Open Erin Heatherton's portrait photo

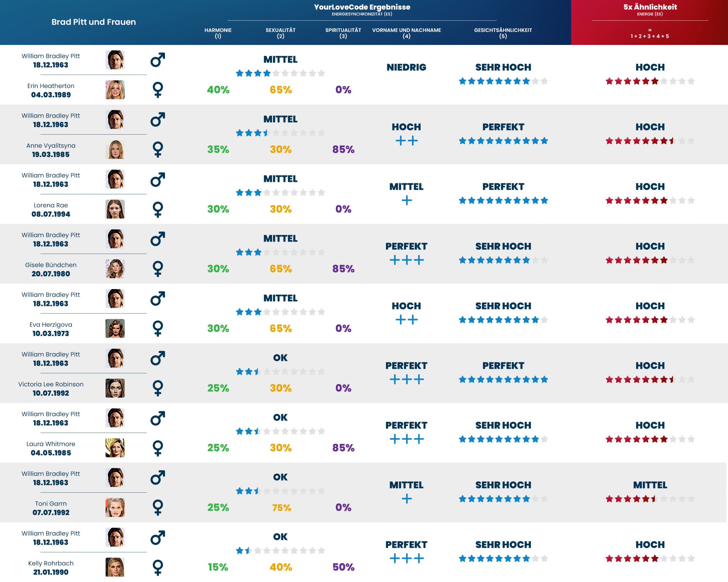(115, 90)
